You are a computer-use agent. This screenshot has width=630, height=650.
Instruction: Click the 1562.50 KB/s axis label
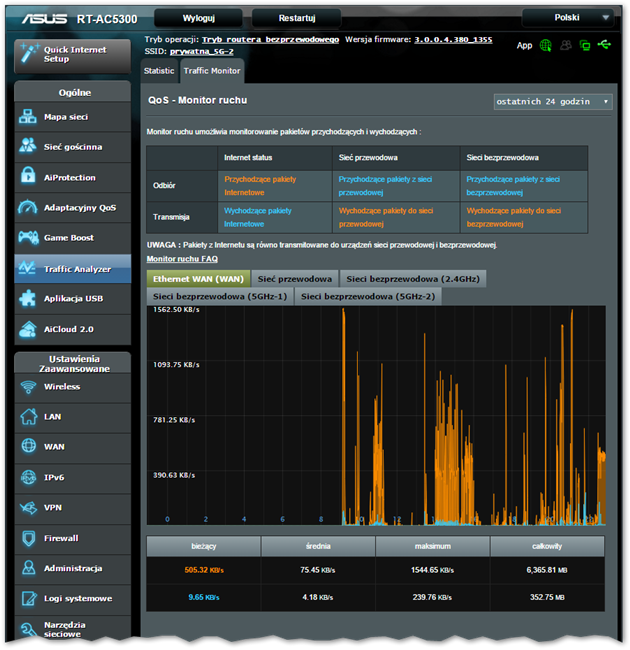pos(176,310)
